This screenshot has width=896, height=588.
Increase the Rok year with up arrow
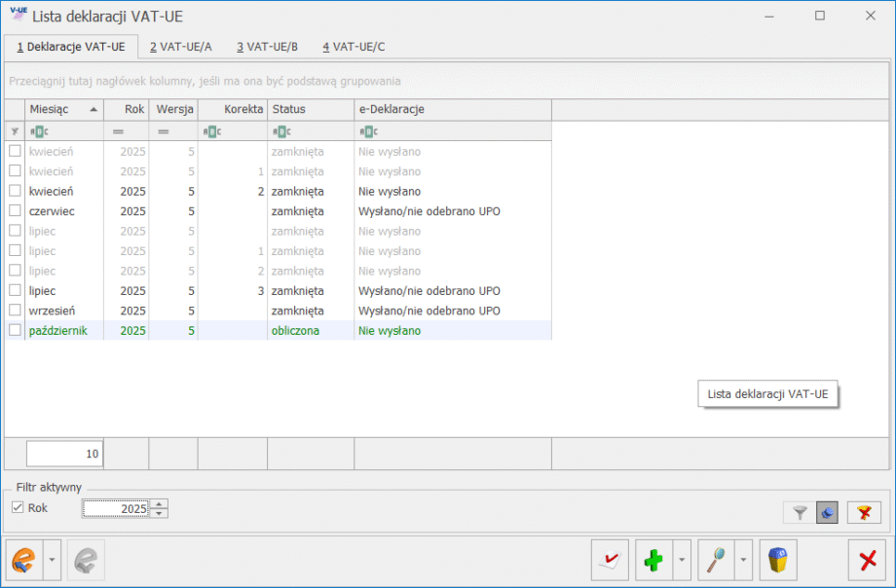160,503
